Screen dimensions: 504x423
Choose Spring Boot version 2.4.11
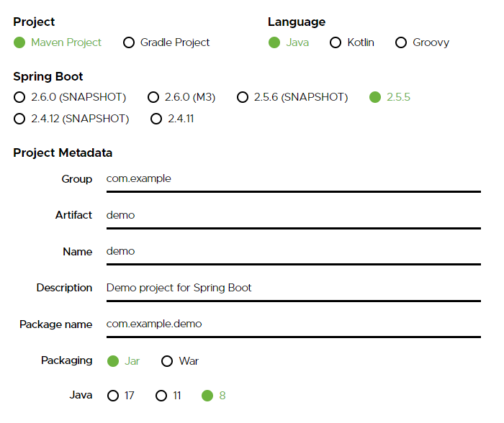156,119
